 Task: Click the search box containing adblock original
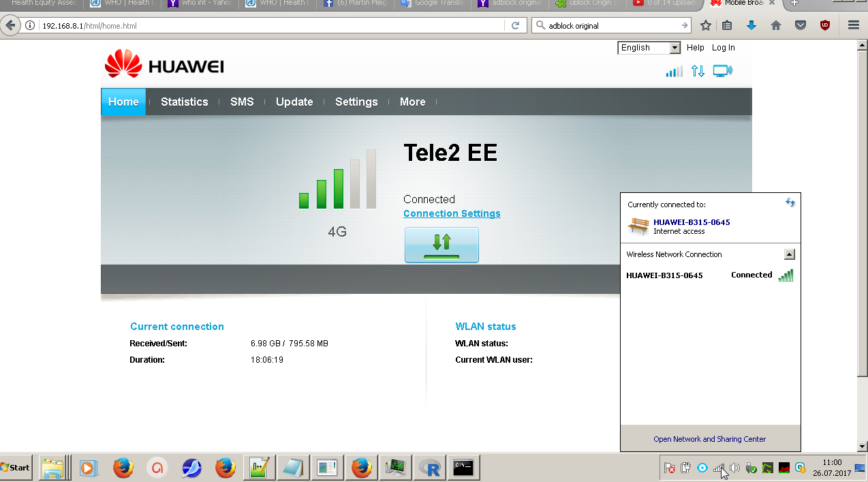tap(610, 26)
